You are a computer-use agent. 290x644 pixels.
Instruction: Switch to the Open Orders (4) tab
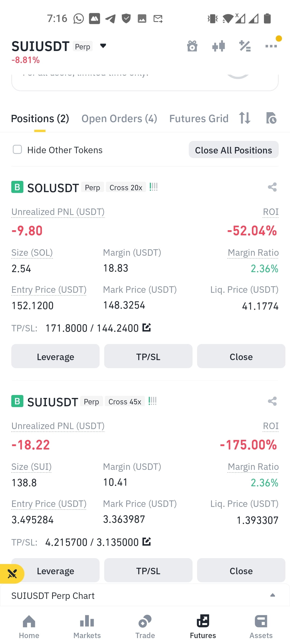(119, 119)
